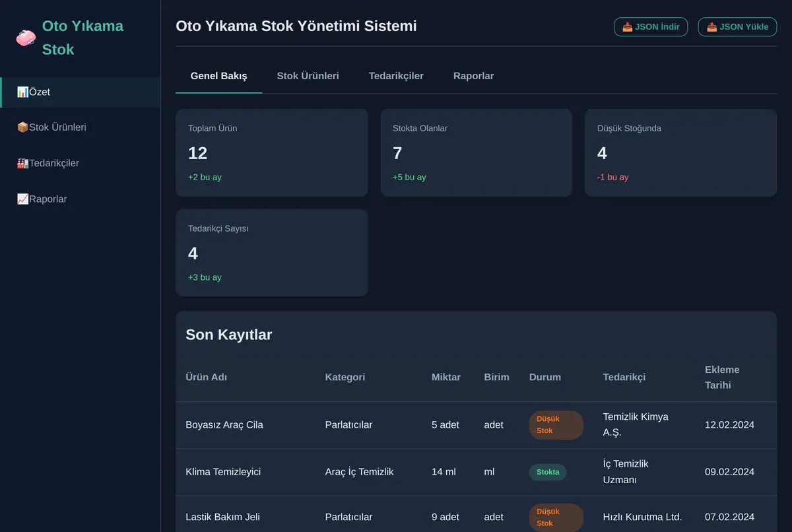
Task: Click the Araç İç Temizlik category cell
Action: coord(359,472)
